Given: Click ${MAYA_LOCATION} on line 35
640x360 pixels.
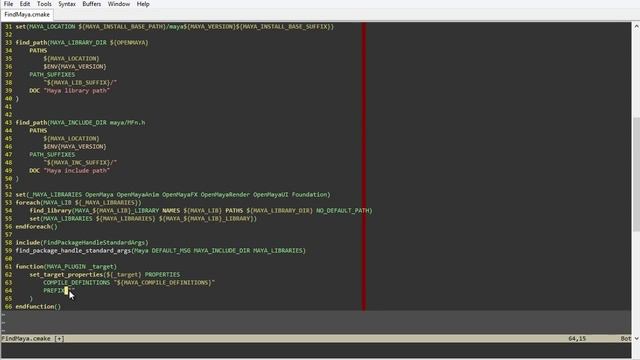Looking at the screenshot, I should (71, 59).
